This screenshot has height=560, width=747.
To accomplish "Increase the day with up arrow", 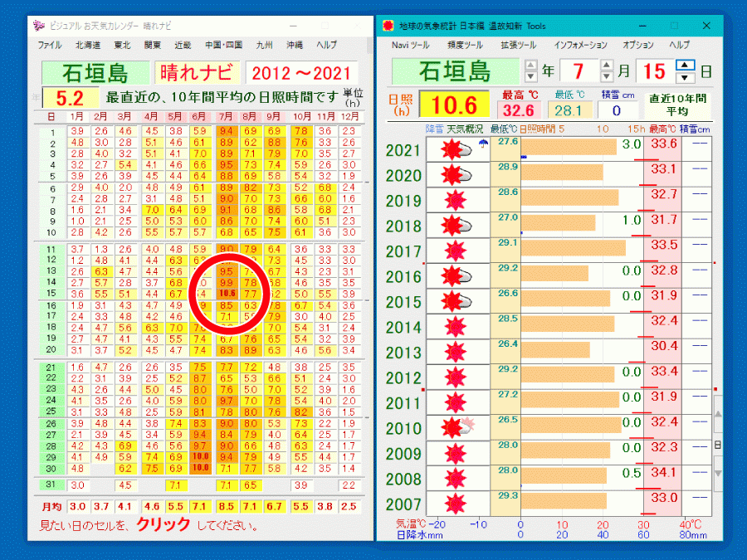I will coord(684,65).
